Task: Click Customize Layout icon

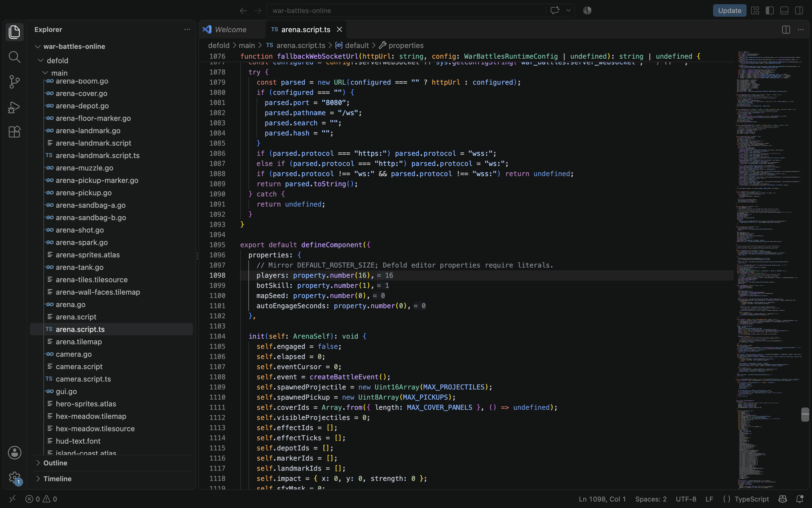Action: [x=755, y=10]
